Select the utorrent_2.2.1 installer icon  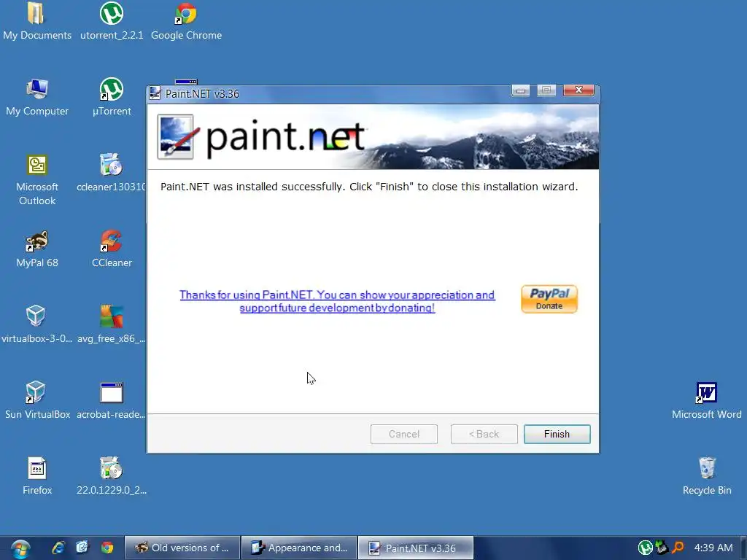tap(112, 22)
